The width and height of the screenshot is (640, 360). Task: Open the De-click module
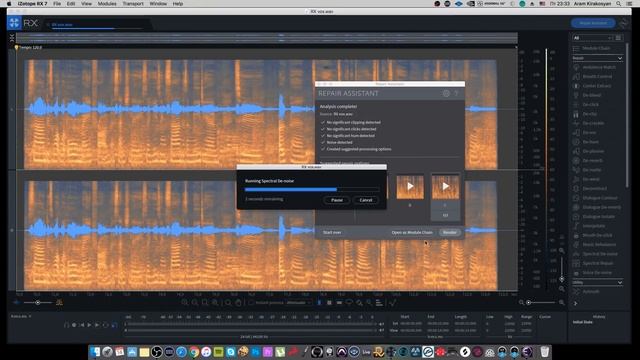point(591,104)
